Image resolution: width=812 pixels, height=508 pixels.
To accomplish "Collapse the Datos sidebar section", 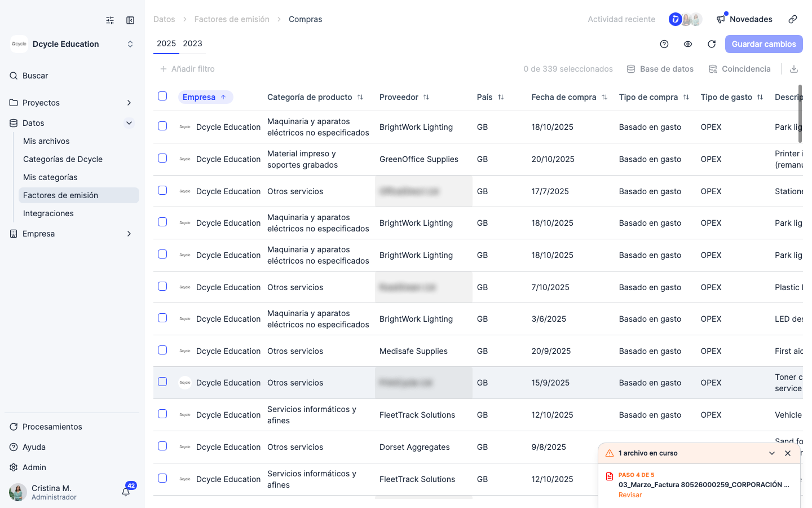I will (129, 123).
